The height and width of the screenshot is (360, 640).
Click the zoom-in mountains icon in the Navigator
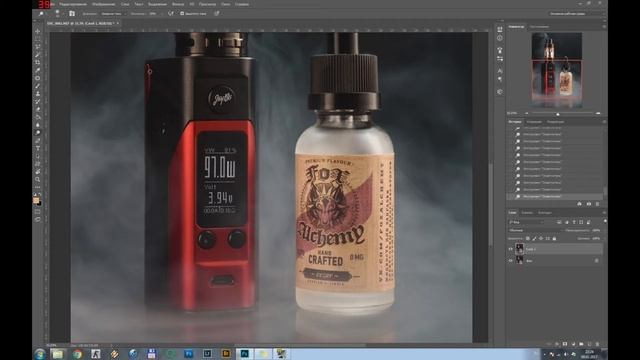pos(598,113)
